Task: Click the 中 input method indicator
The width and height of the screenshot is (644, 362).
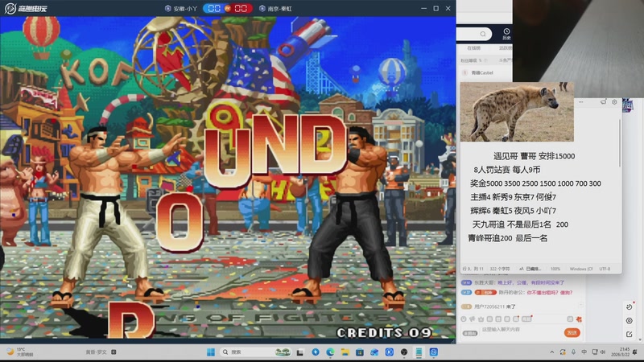Action: coord(584,352)
